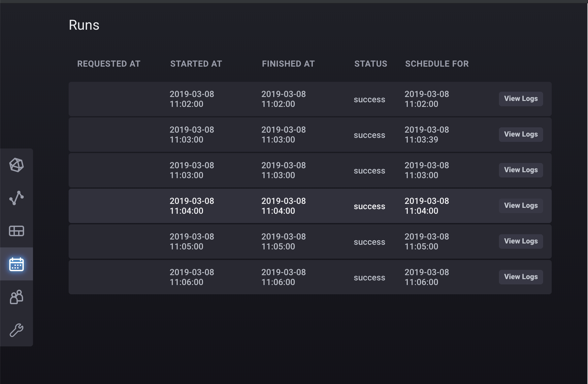Click the polyhedron logo icon in sidebar
This screenshot has height=384, width=588.
coord(16,165)
